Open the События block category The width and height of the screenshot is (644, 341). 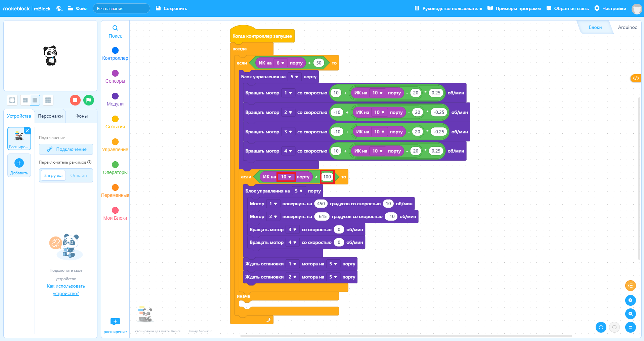115,123
